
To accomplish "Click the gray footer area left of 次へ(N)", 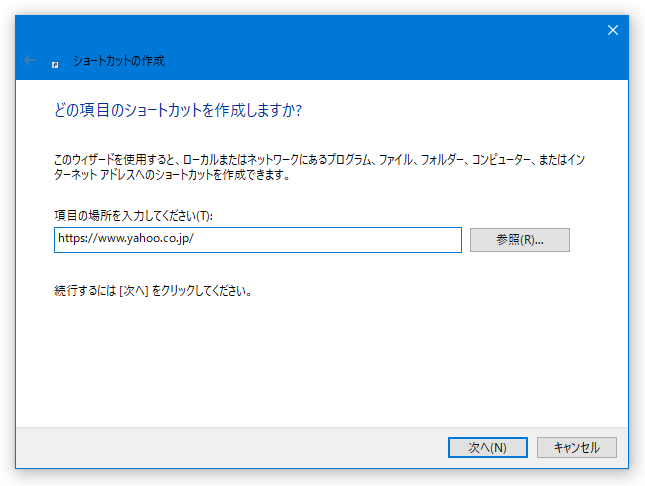I will (x=230, y=447).
